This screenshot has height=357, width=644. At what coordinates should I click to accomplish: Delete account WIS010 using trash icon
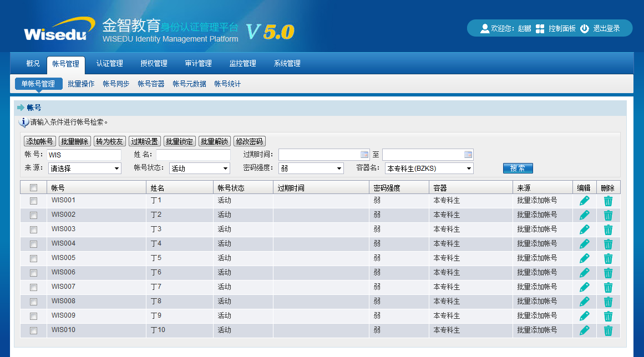point(608,330)
